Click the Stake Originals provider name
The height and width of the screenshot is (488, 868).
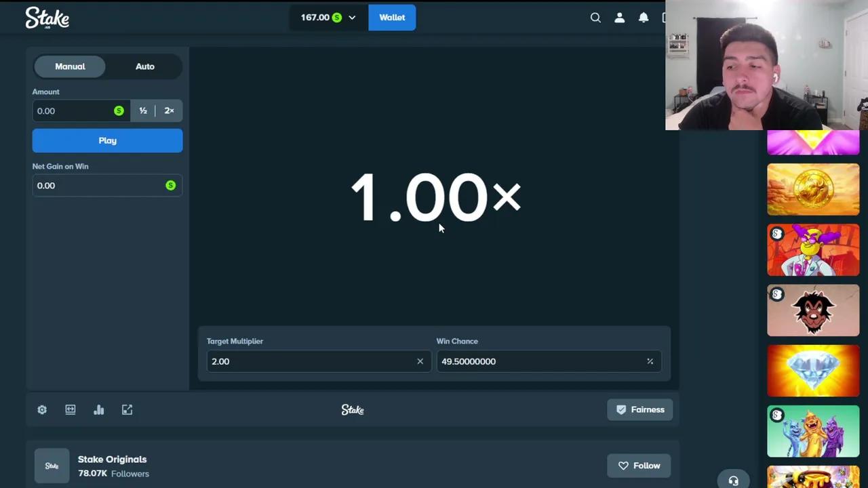pyautogui.click(x=112, y=460)
